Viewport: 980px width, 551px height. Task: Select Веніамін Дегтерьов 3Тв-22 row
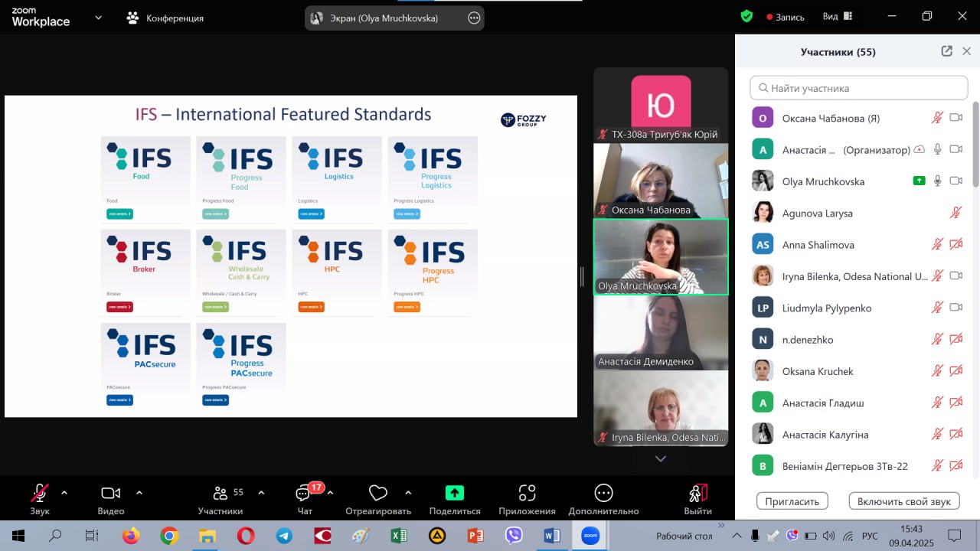(857, 465)
